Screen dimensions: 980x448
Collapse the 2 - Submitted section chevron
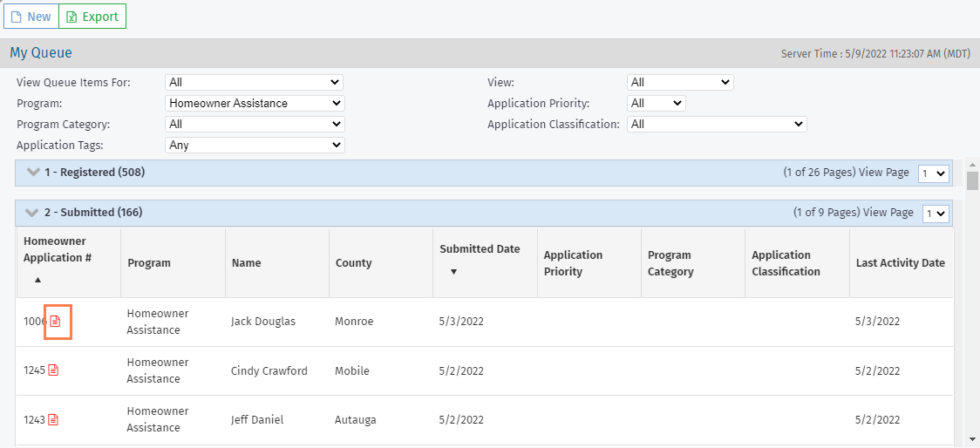point(34,213)
